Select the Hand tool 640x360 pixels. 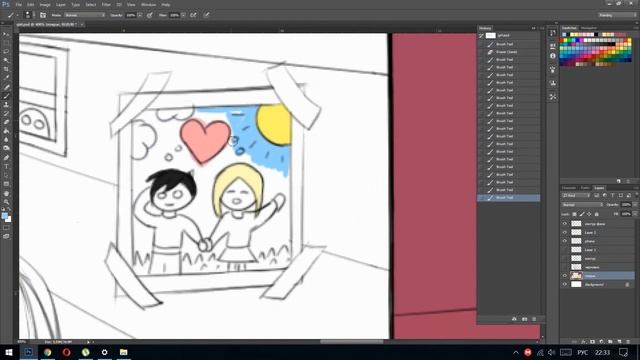pos(6,193)
